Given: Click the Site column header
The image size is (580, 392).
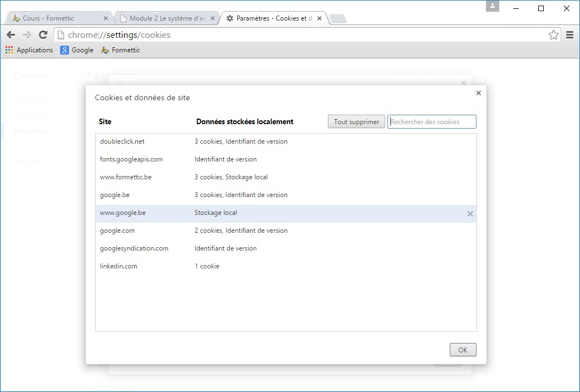Looking at the screenshot, I should (105, 121).
